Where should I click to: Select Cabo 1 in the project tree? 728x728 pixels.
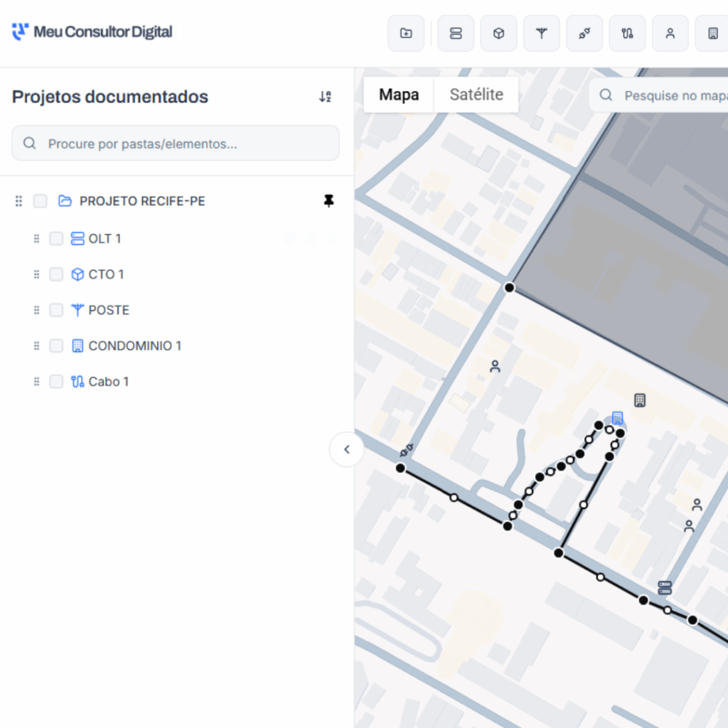[x=108, y=382]
